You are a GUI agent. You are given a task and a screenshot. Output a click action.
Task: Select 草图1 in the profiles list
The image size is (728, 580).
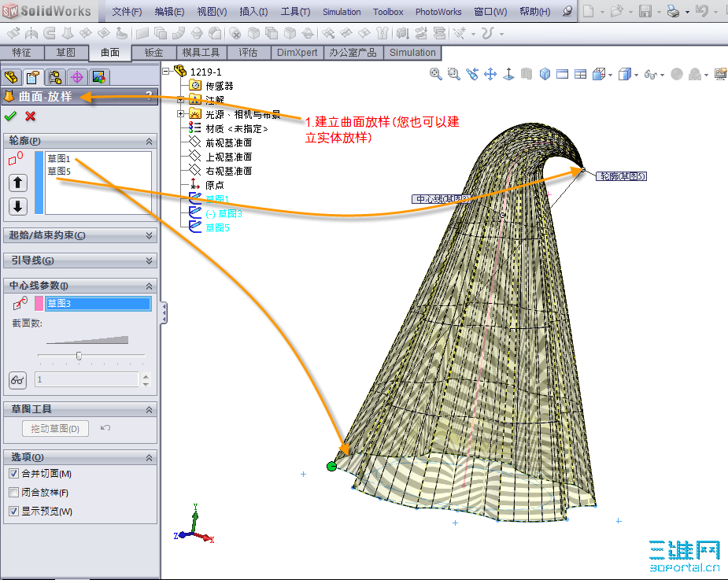click(x=59, y=158)
